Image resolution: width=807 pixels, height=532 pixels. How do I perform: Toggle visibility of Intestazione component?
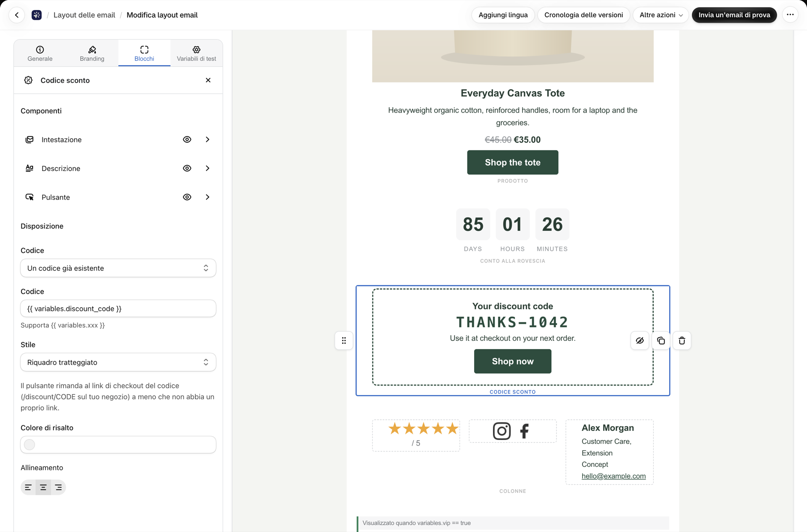[x=187, y=140]
